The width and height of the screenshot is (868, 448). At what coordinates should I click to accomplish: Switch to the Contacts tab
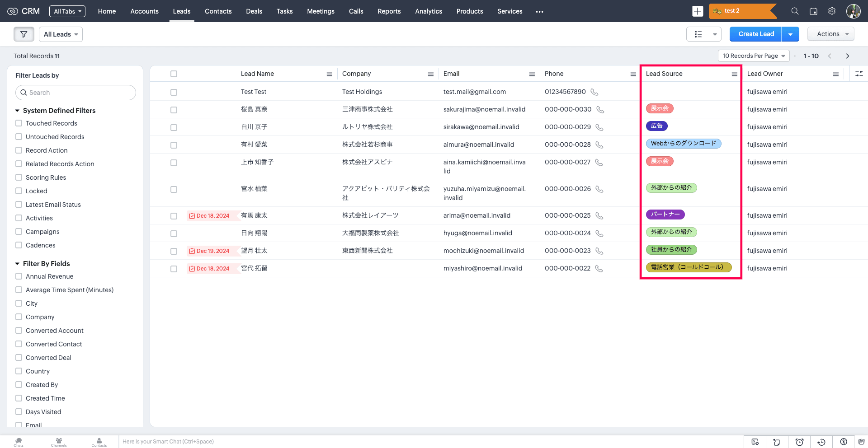218,11
